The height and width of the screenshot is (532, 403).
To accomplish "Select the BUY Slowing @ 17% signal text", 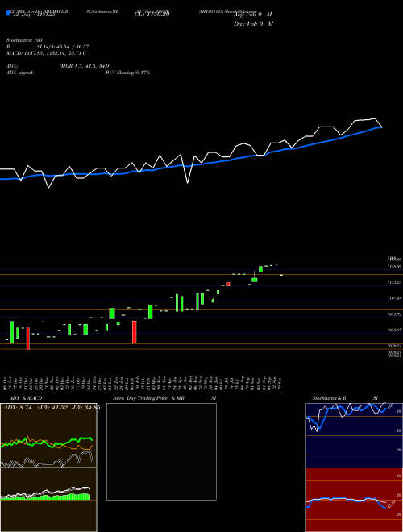I will [127, 73].
